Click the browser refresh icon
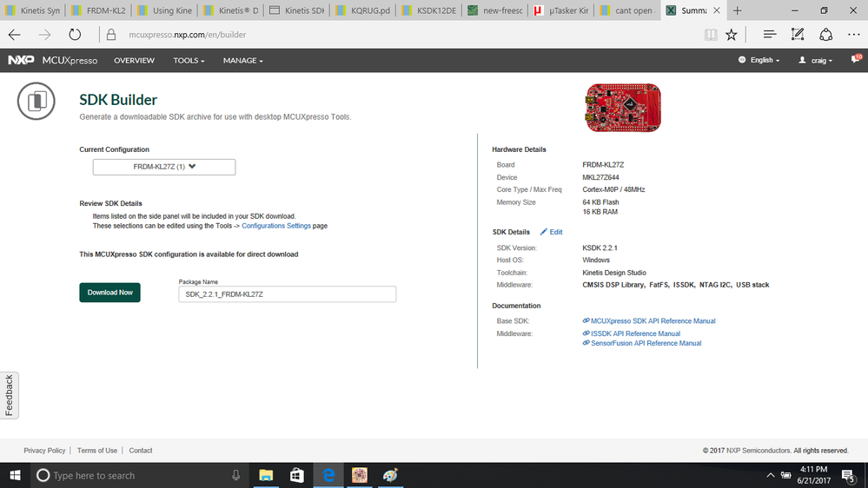Viewport: 868px width, 488px height. (75, 35)
